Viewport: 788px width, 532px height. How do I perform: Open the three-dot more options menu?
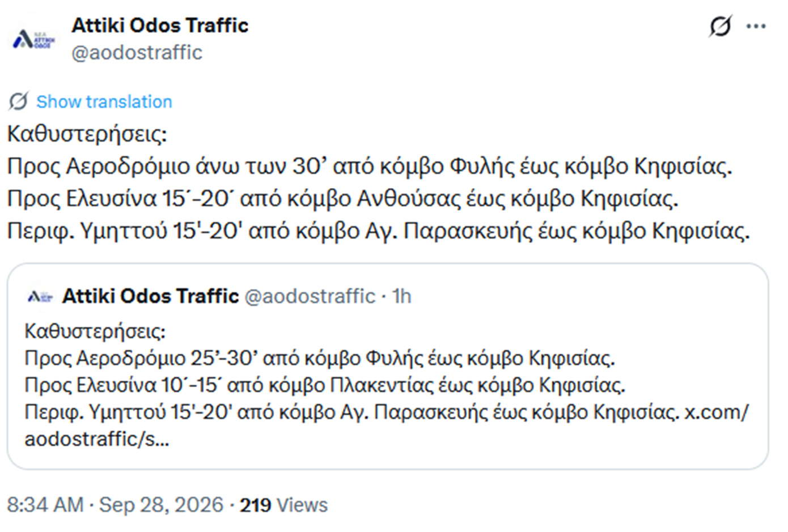(x=756, y=26)
